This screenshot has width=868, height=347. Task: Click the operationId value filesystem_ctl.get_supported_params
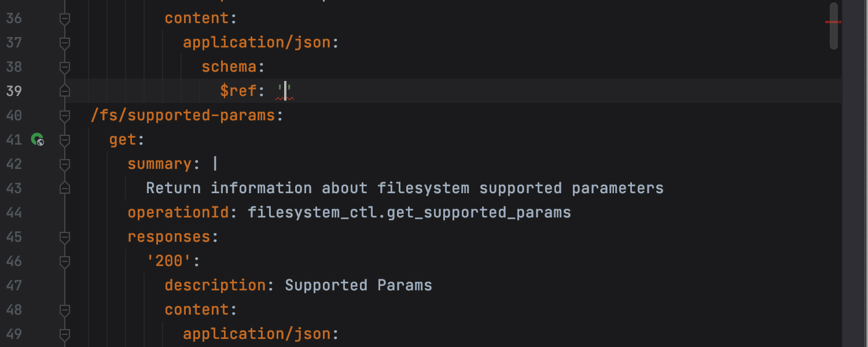(409, 212)
